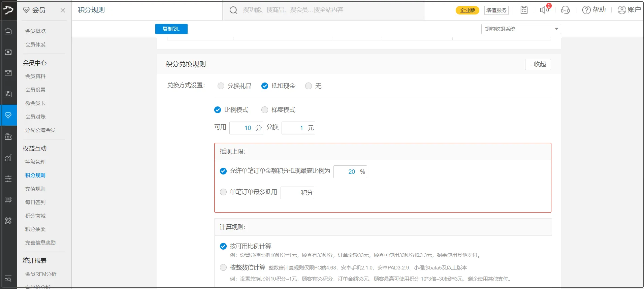Viewport: 644px width, 289px height.
Task: Click the app logo at top left
Action: [8, 10]
